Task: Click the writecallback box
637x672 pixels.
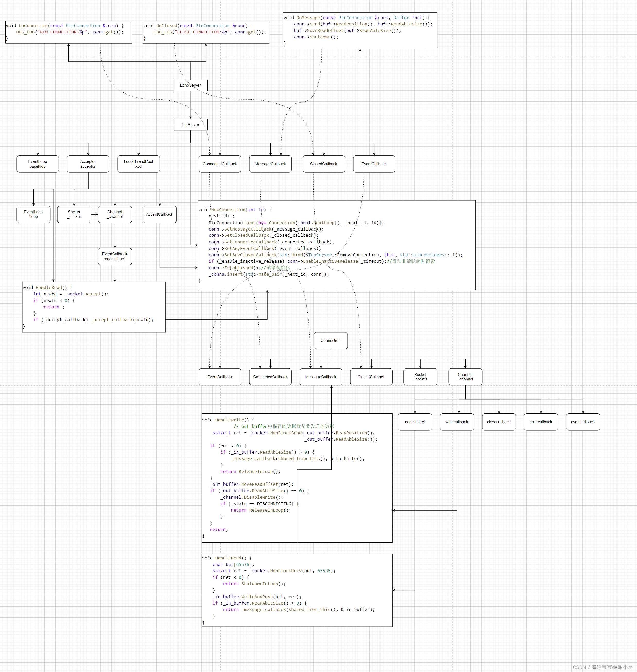Action: pos(457,422)
